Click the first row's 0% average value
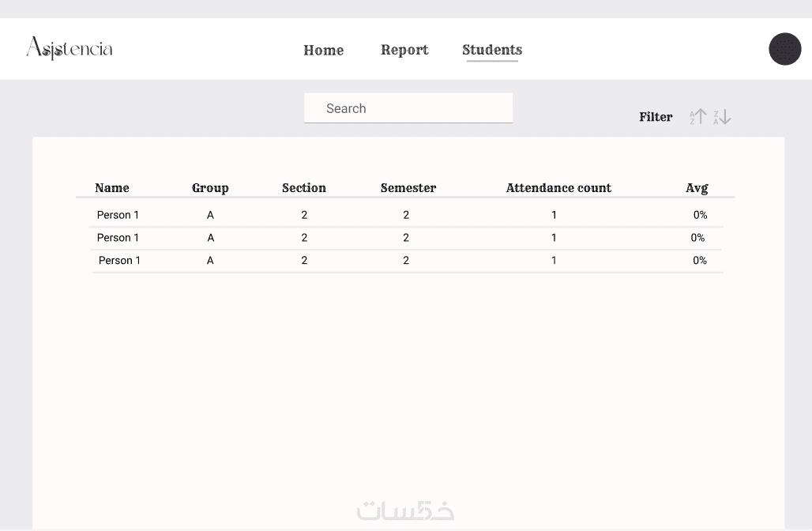Screen dimensions: 812x531 coord(700,215)
